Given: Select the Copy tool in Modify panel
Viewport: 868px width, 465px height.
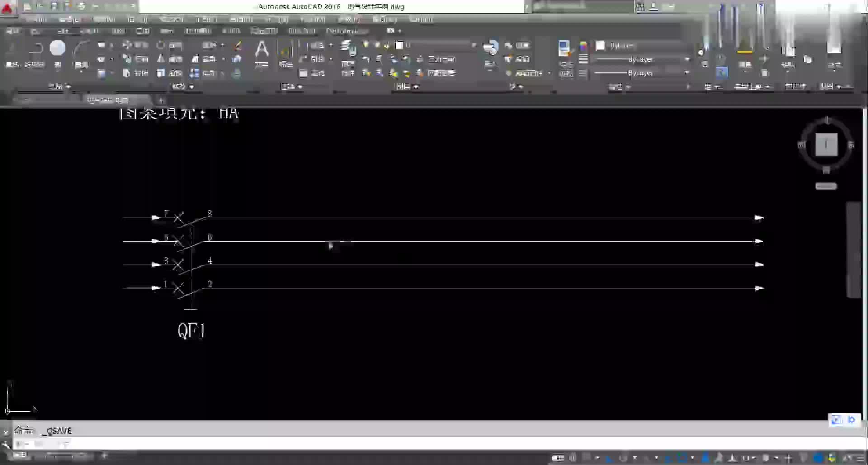Looking at the screenshot, I should [x=135, y=59].
